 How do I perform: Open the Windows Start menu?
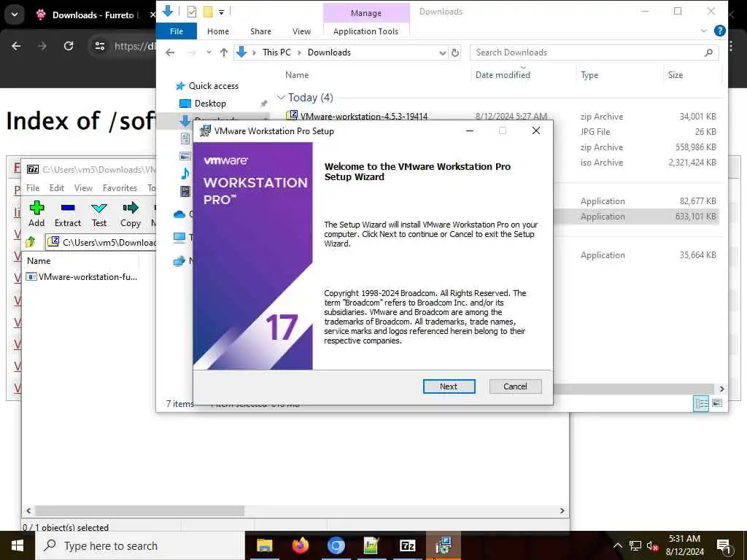click(18, 545)
